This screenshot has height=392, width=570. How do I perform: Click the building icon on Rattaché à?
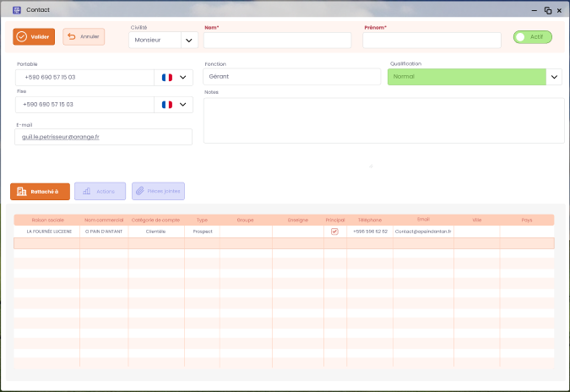pos(21,192)
